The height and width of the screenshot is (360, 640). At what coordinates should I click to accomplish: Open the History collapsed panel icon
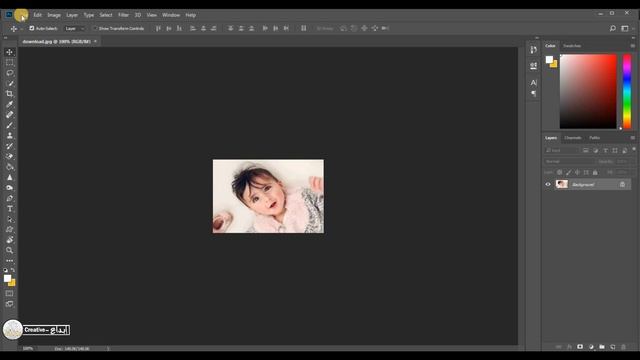[533, 50]
